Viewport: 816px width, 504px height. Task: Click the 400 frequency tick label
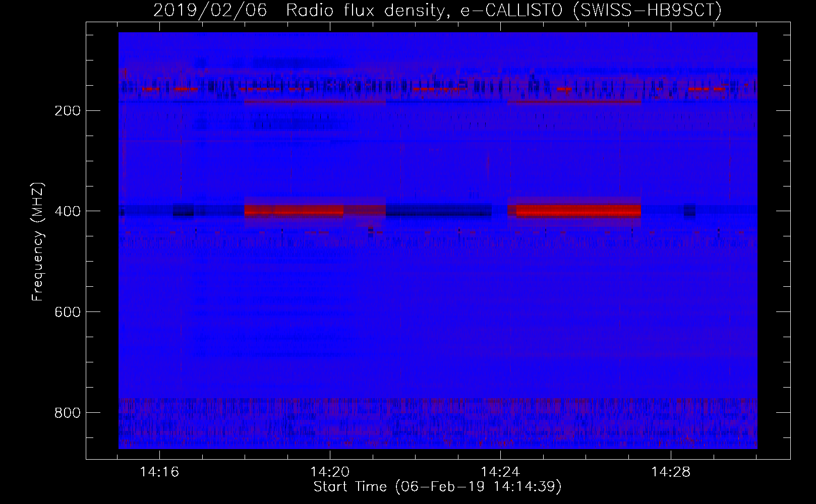67,212
